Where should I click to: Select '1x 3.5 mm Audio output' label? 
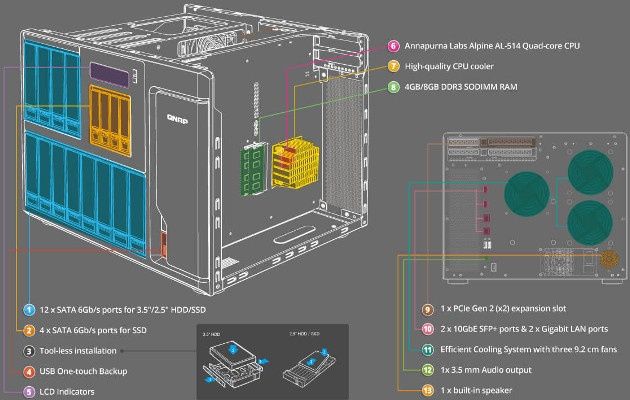(x=486, y=370)
